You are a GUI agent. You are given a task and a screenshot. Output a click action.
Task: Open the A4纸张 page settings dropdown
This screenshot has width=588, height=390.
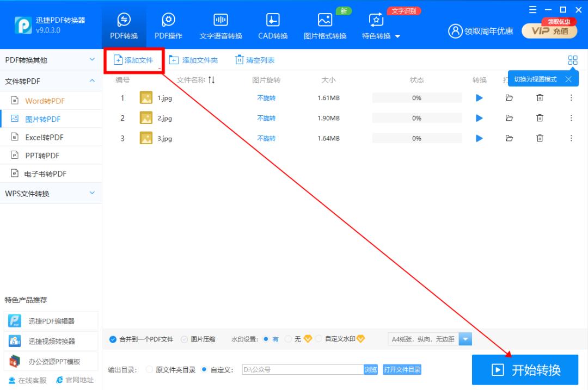pos(465,338)
